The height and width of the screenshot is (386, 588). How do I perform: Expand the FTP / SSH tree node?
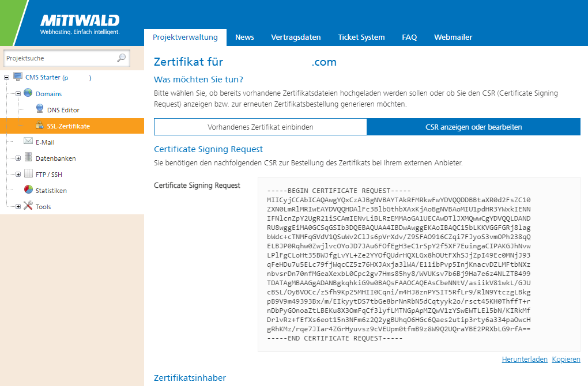click(x=18, y=174)
